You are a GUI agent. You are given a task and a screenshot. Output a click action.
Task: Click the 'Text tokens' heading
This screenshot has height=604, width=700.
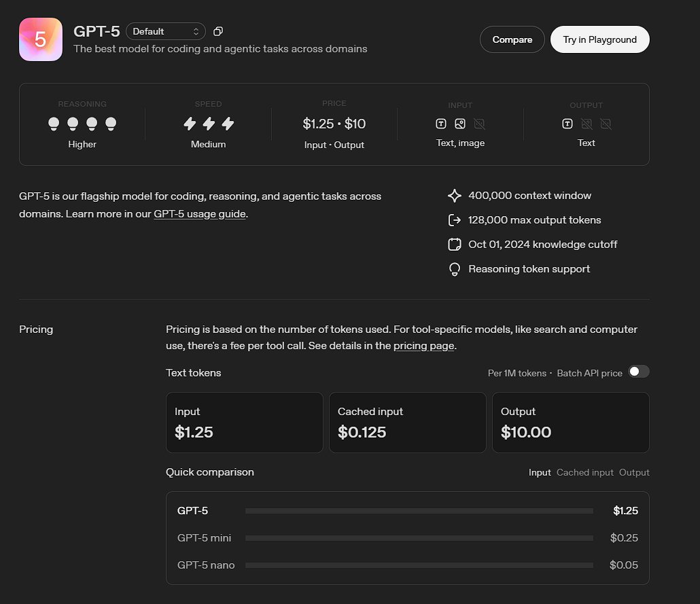(193, 373)
